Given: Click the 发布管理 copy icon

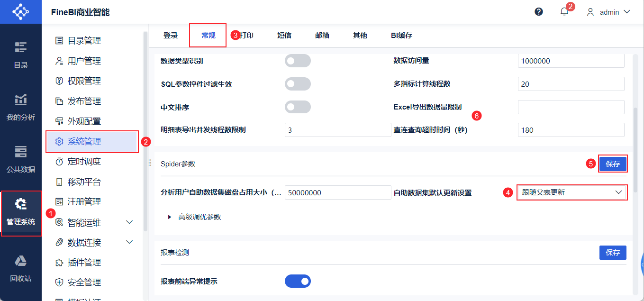Looking at the screenshot, I should [x=59, y=101].
